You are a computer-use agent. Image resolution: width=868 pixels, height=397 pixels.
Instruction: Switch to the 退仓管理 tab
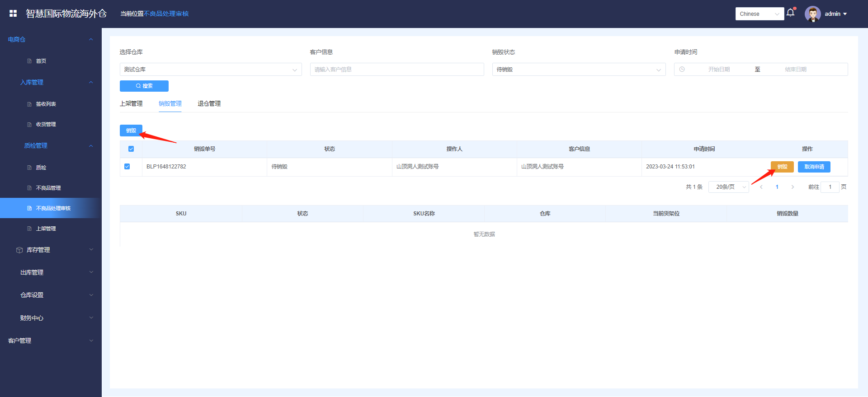[x=209, y=103]
